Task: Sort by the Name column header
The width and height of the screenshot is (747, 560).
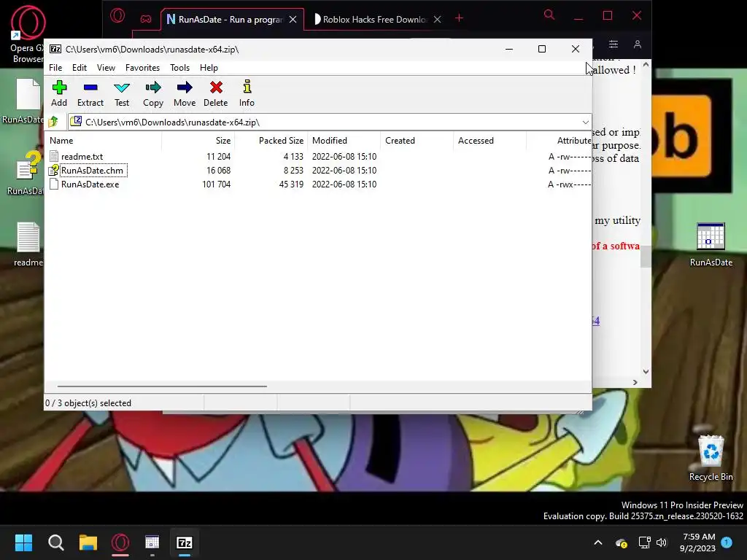Action: pos(104,141)
